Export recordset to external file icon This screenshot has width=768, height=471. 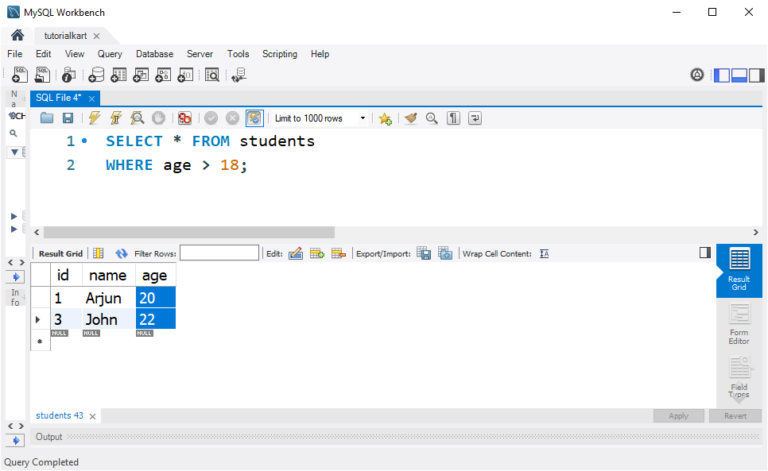coord(424,254)
